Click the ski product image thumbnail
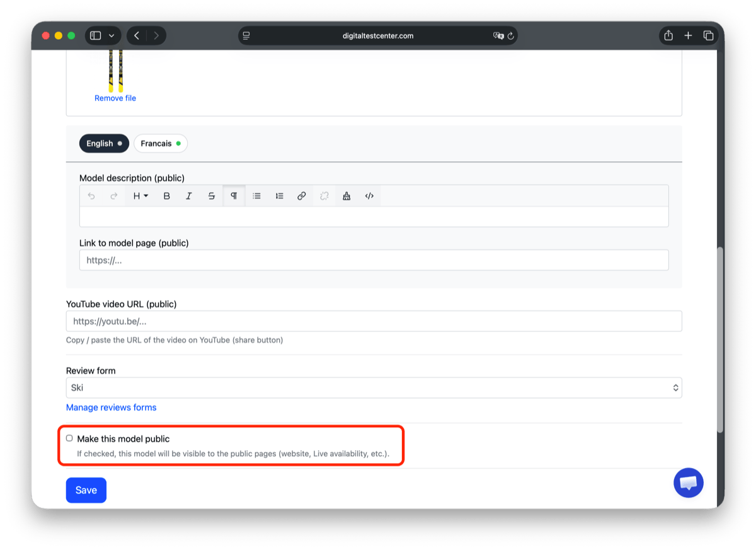756x550 pixels. (116, 71)
